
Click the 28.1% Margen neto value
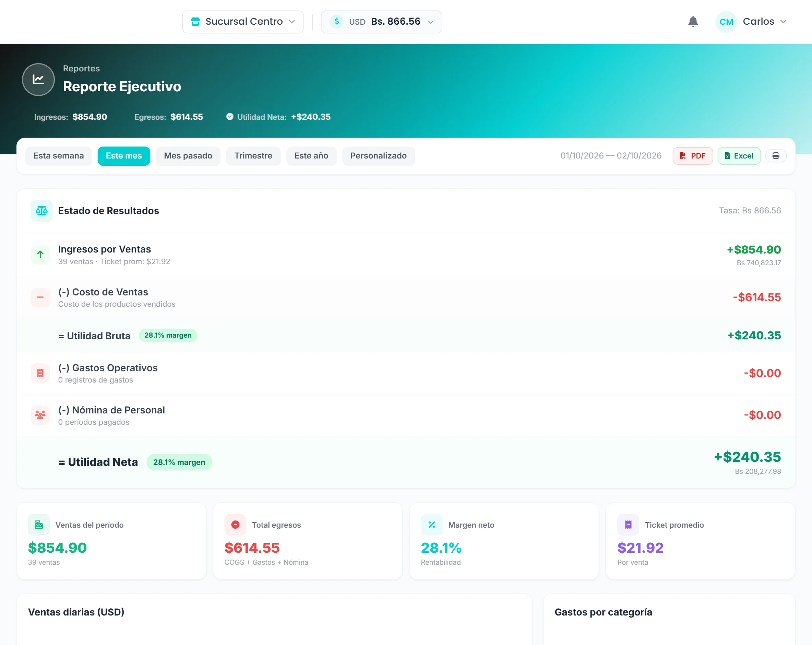441,548
